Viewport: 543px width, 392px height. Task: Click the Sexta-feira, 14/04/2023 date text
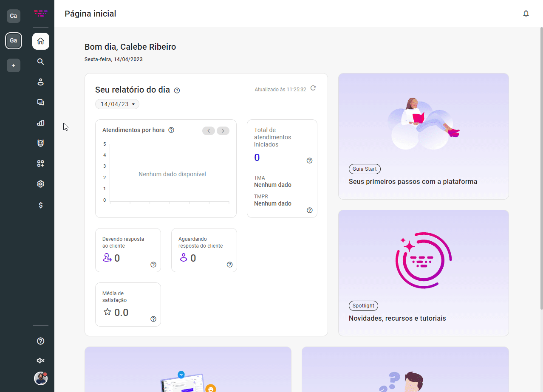(113, 59)
